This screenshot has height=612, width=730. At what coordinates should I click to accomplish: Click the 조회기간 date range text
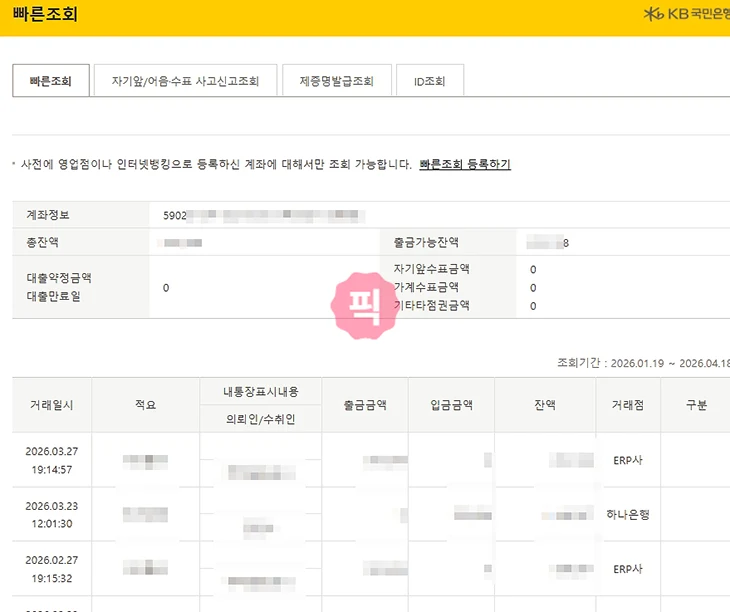point(643,363)
